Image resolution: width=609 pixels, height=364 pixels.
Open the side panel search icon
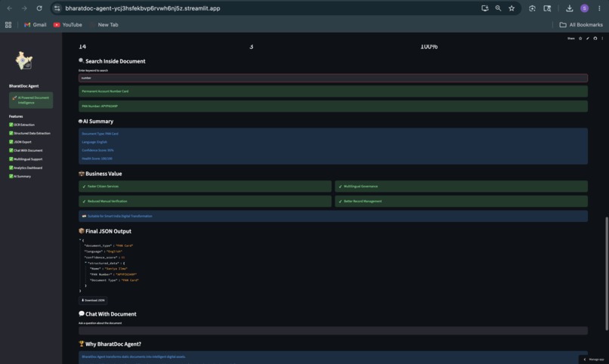point(547,8)
